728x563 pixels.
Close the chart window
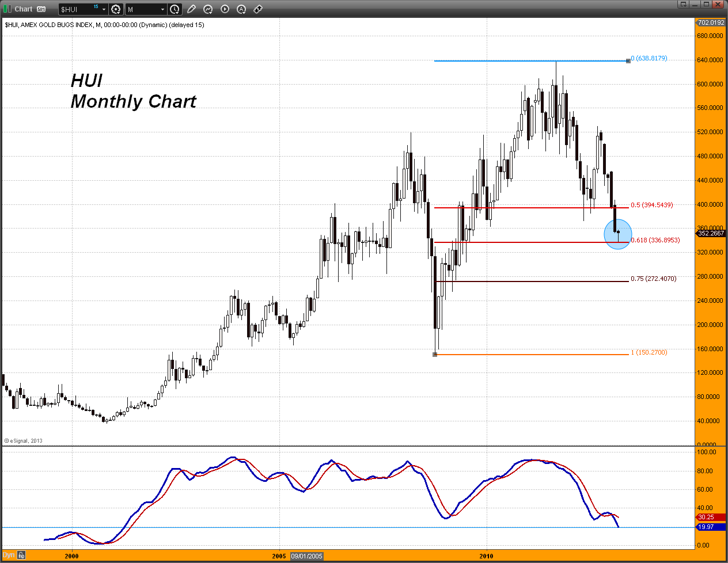(x=718, y=5)
